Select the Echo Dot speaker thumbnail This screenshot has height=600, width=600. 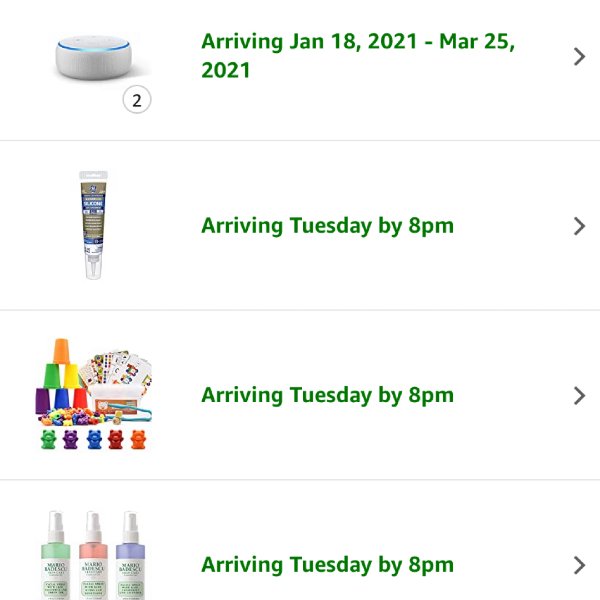click(94, 58)
